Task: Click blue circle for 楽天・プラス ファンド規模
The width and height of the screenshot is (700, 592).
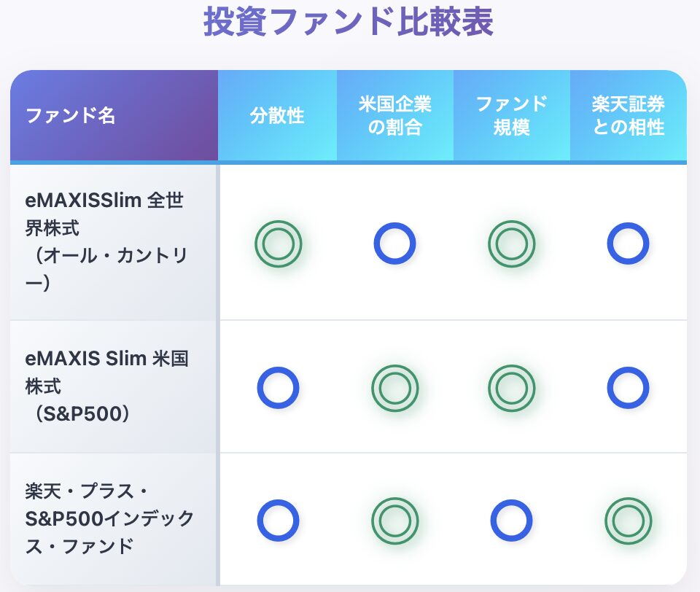Action: pos(511,520)
